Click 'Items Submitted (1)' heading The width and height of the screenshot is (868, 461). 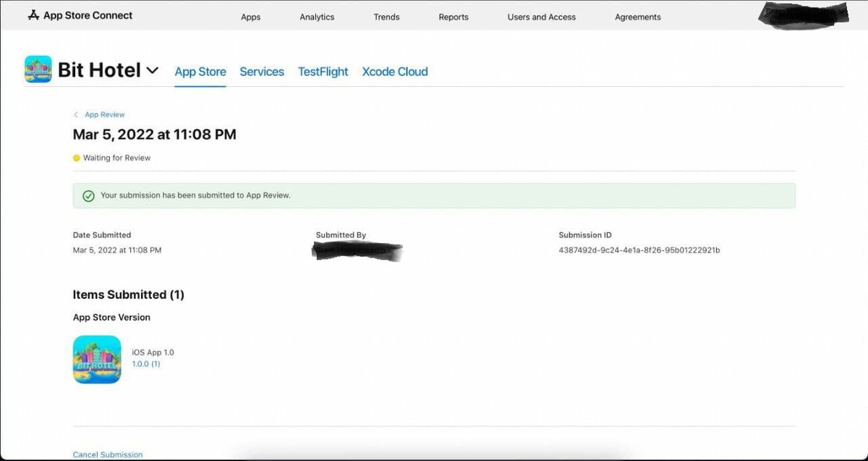pos(129,295)
